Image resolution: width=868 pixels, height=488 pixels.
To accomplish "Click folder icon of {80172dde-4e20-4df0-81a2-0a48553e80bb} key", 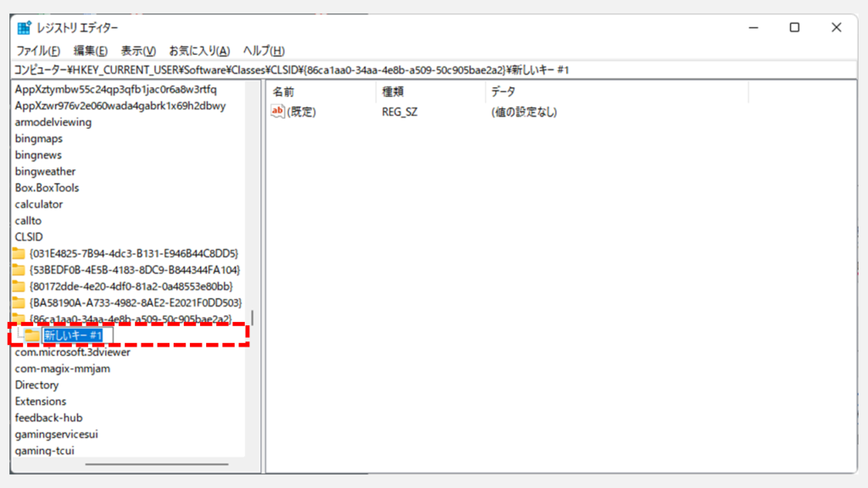I will pos(19,286).
